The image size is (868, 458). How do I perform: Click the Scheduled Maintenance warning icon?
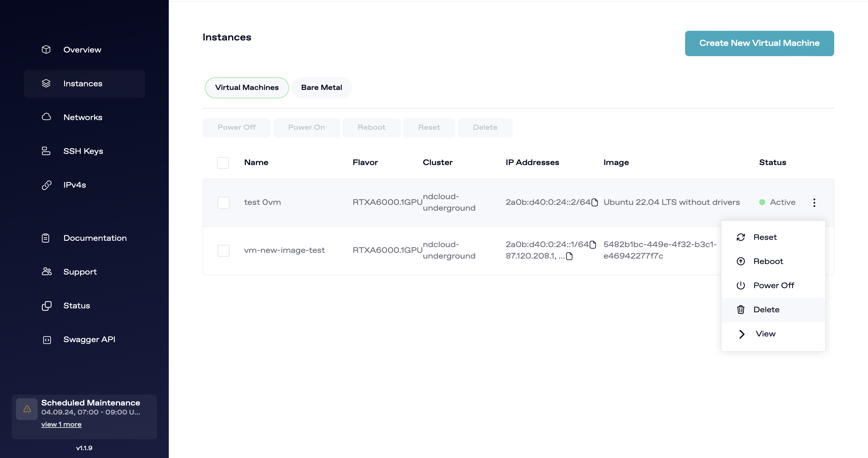(27, 409)
